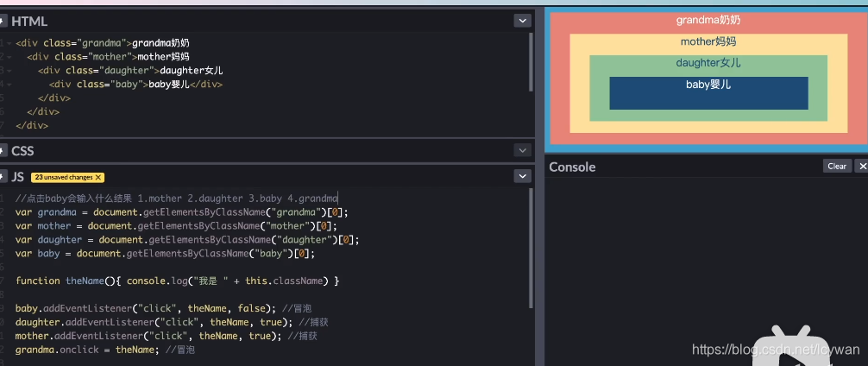Close the Console panel
Viewport: 868px width, 366px height.
click(861, 166)
